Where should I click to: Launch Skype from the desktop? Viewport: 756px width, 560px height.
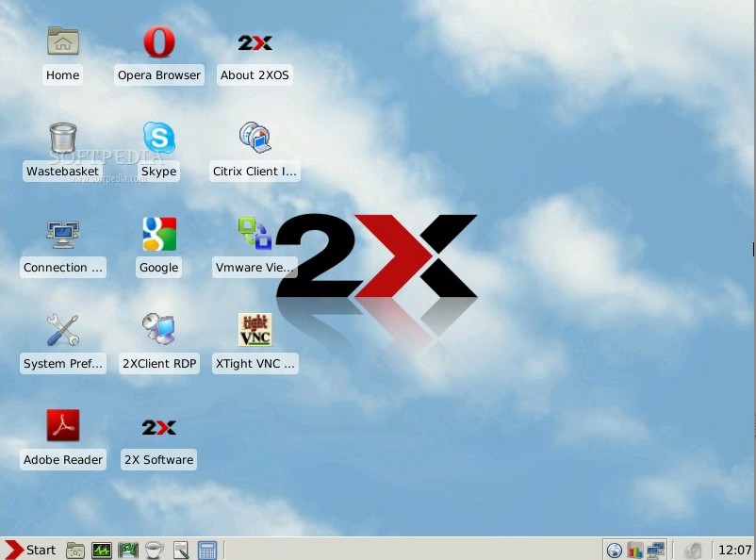click(159, 138)
